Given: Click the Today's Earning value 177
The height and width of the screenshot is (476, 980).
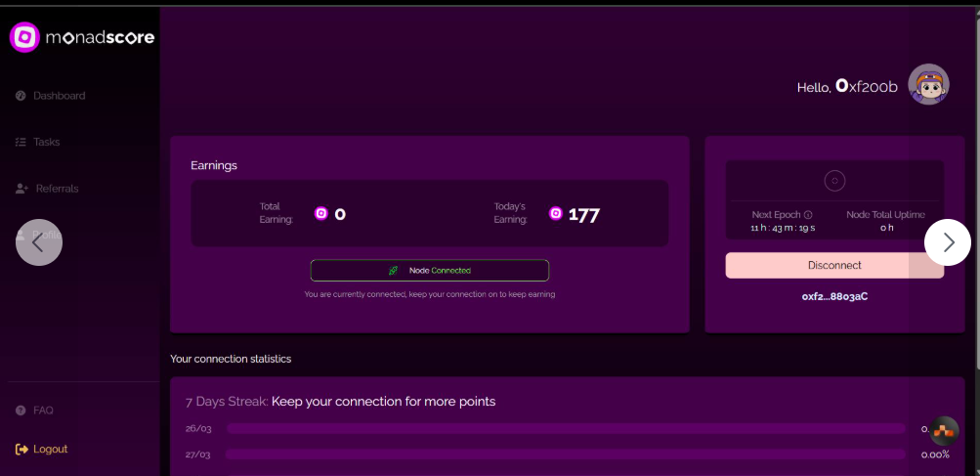Looking at the screenshot, I should (x=583, y=215).
